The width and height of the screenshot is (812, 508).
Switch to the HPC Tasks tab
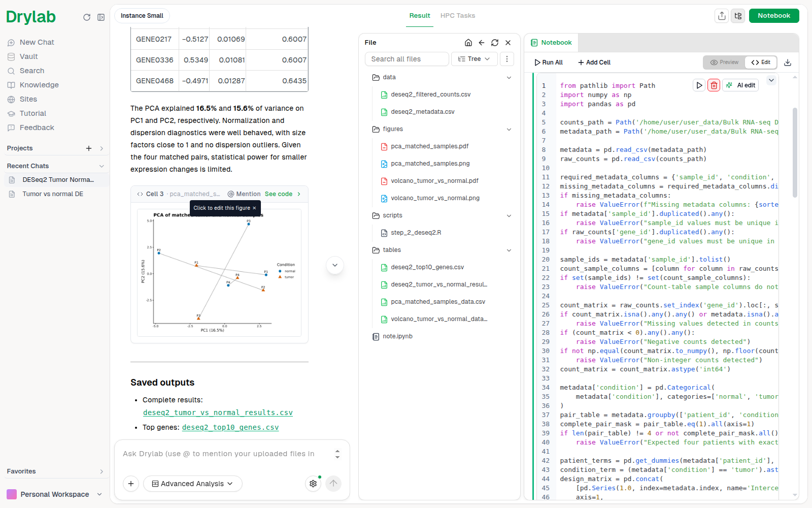(458, 16)
